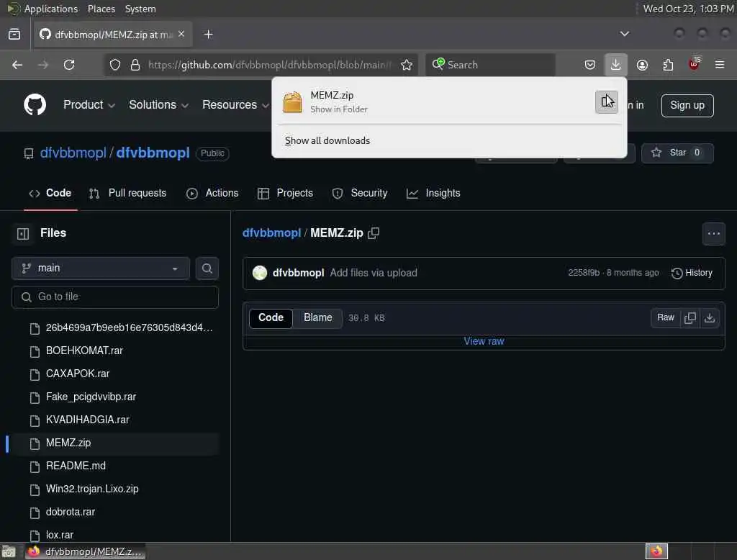
Task: Click Show all downloads
Action: pos(327,140)
